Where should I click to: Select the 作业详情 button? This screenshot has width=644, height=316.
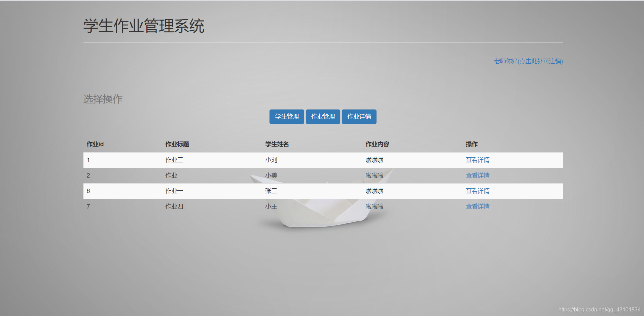[359, 117]
